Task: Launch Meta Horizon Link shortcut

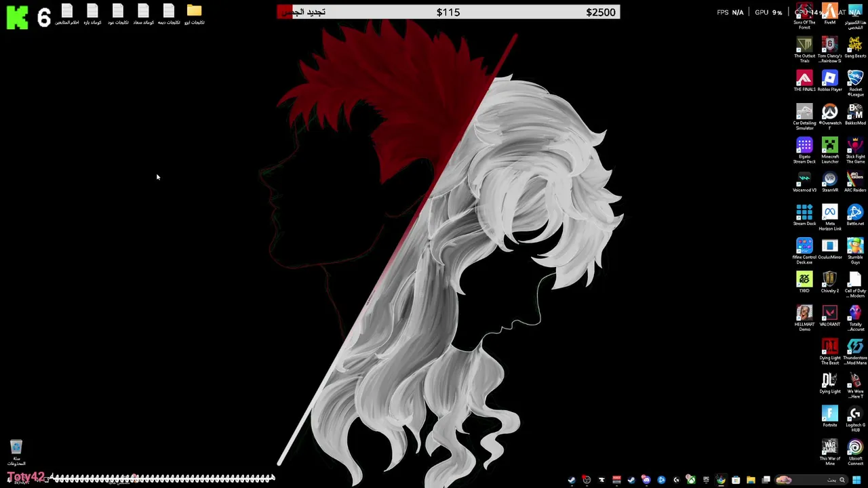Action: click(829, 218)
